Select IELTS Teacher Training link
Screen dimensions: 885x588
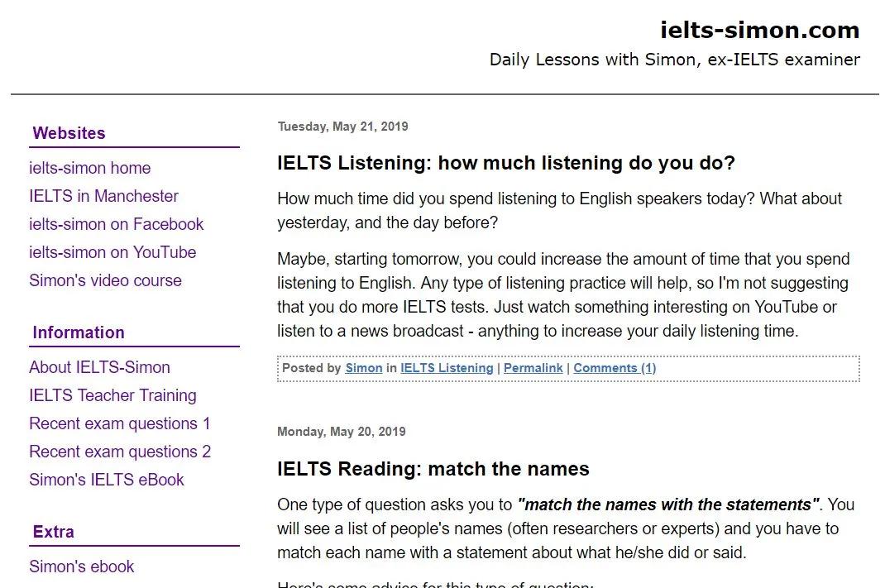pos(112,395)
